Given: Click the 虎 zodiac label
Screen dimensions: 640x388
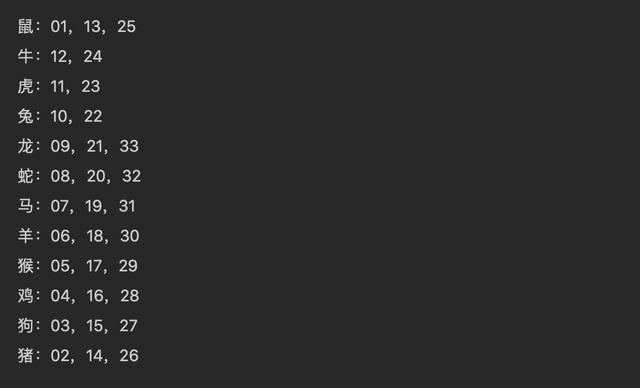Looking at the screenshot, I should [25, 86].
